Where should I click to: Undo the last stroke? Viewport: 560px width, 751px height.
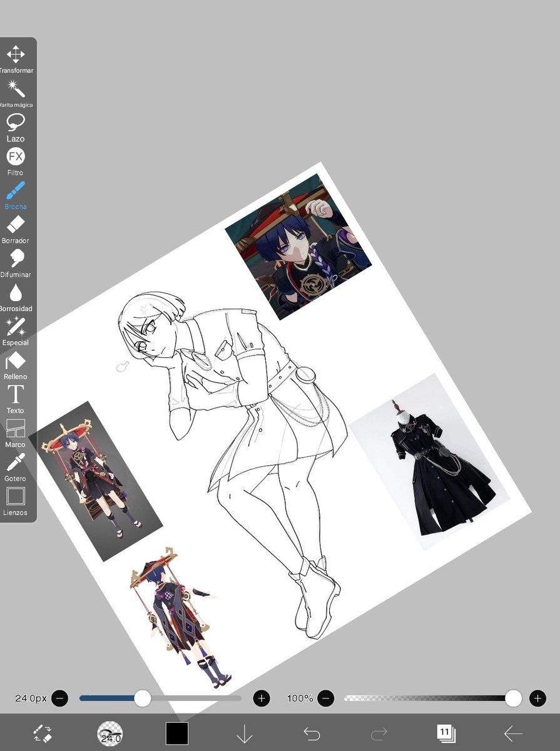click(x=311, y=733)
